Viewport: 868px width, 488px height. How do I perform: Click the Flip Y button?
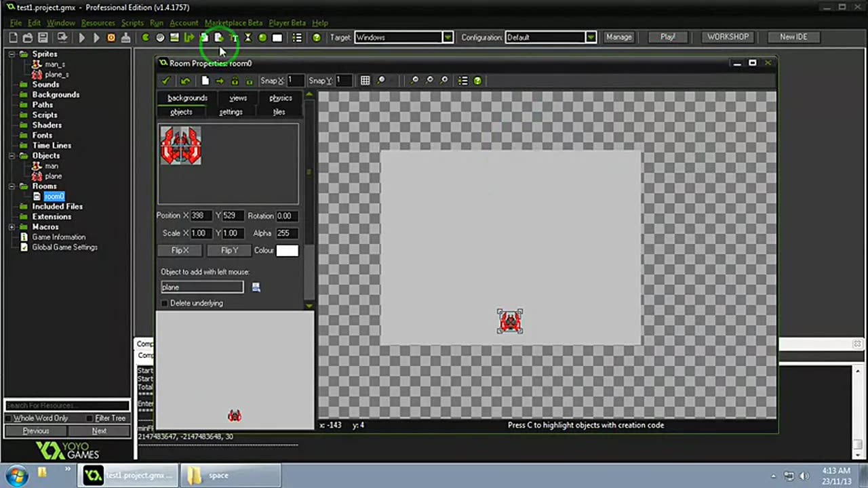coord(229,251)
